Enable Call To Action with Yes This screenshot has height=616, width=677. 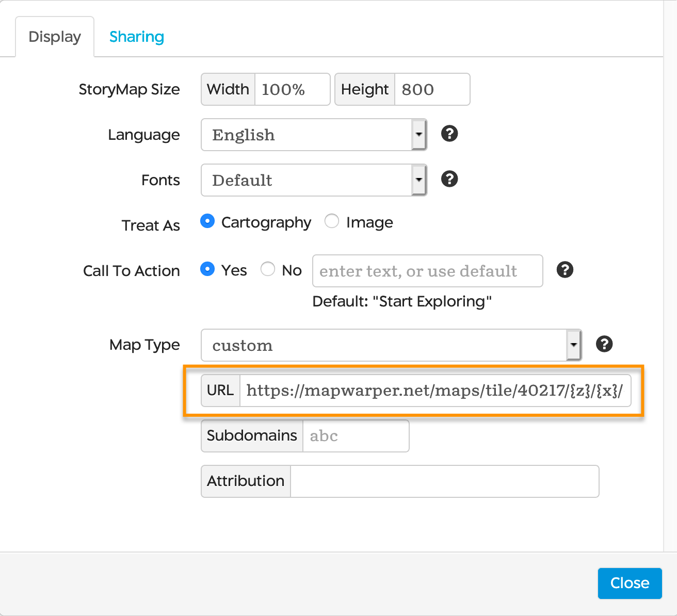tap(207, 269)
